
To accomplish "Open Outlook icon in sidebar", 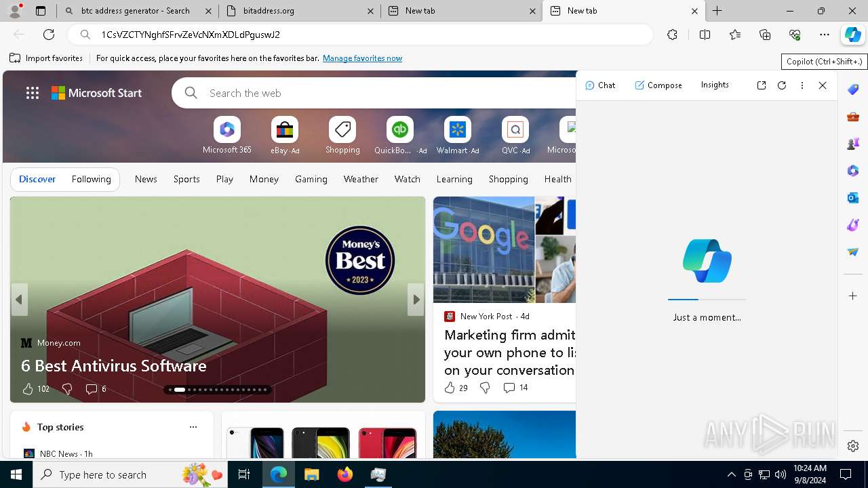I will (853, 198).
